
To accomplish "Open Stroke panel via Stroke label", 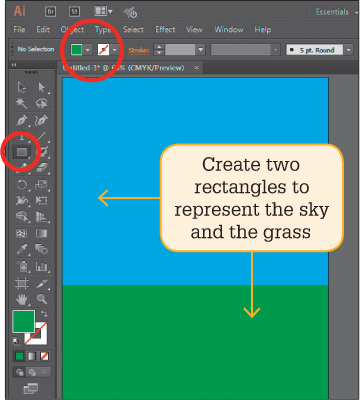I will (139, 51).
